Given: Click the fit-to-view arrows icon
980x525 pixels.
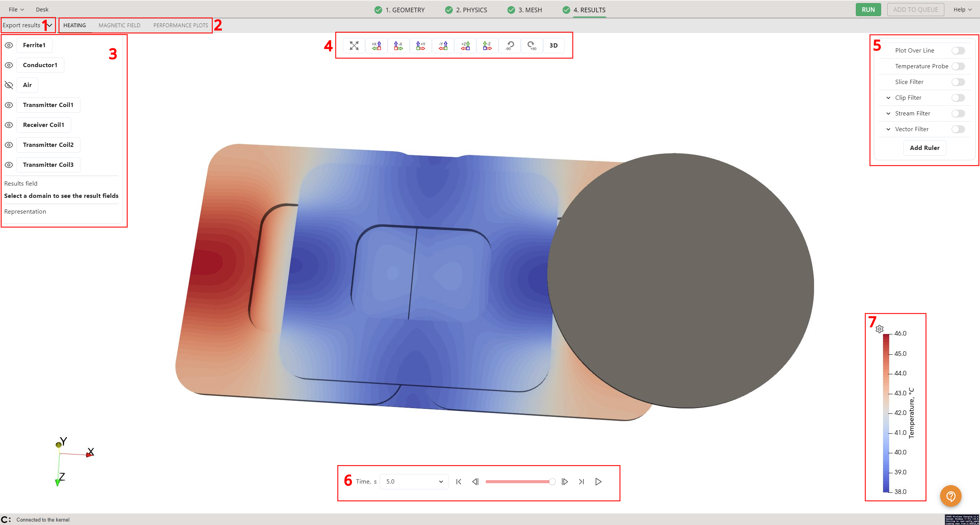Looking at the screenshot, I should (354, 46).
